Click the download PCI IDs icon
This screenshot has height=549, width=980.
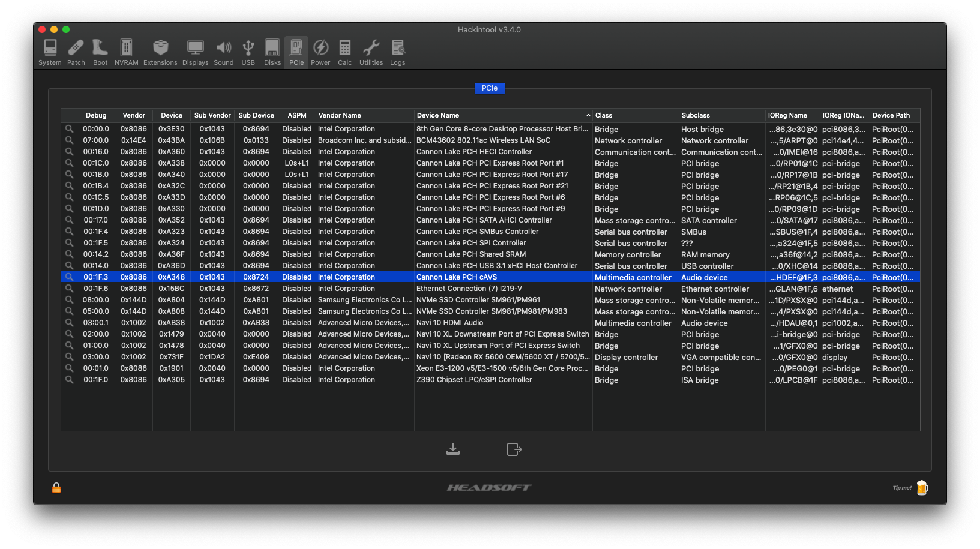click(453, 449)
